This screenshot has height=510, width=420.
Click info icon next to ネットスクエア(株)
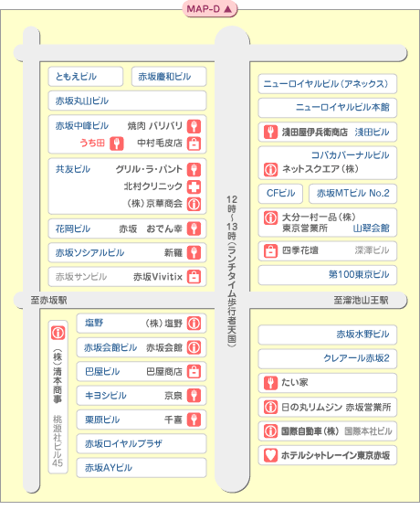[x=270, y=169]
